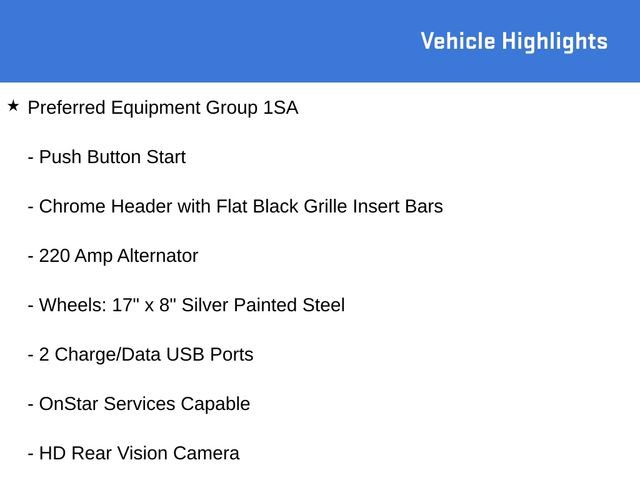
Task: Click the Wheels 17" x 8" Silver Painted Steel item
Action: pos(192,305)
